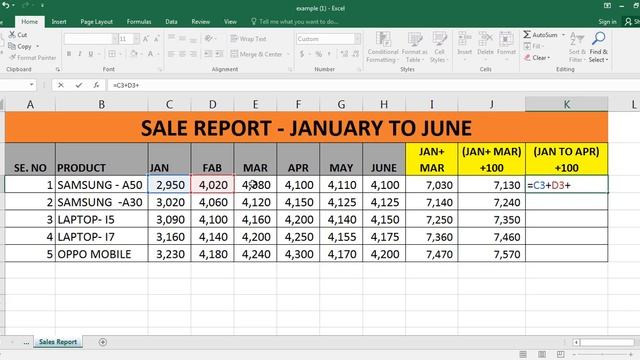Click the Decrease Decimal icon
The image size is (640, 360).
[x=356, y=54]
